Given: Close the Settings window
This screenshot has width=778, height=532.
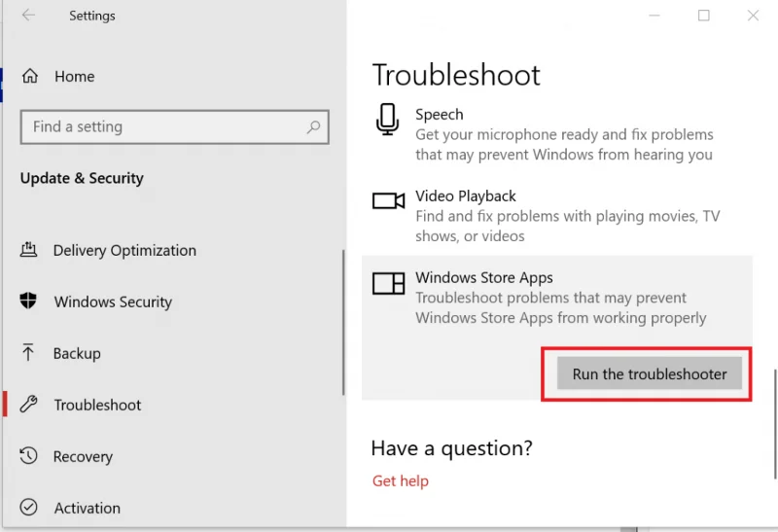Looking at the screenshot, I should (753, 16).
